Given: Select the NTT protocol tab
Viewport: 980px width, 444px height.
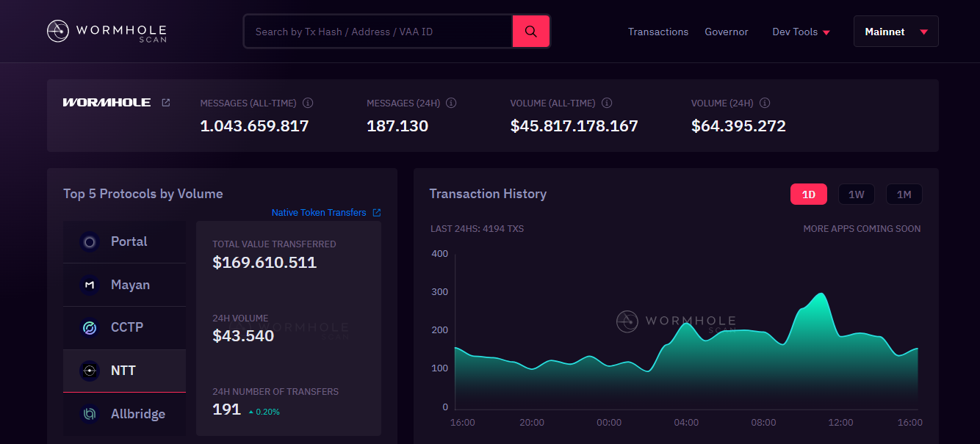Looking at the screenshot, I should click(124, 371).
